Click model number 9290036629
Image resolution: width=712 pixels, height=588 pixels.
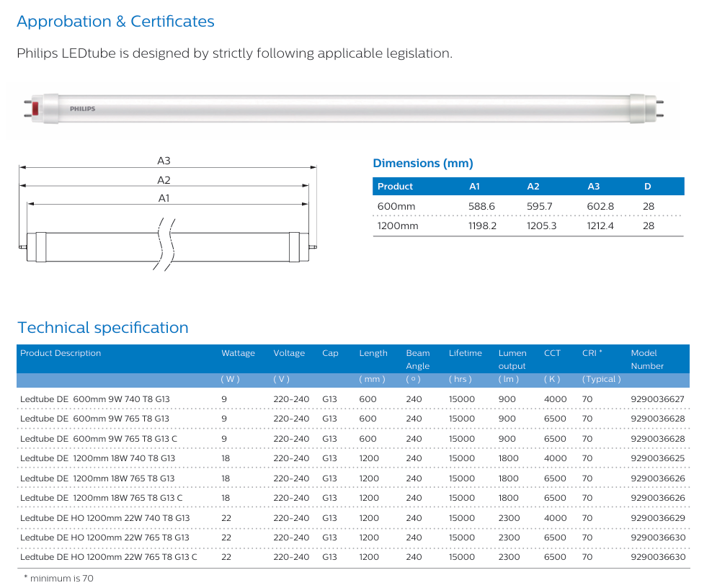[657, 518]
